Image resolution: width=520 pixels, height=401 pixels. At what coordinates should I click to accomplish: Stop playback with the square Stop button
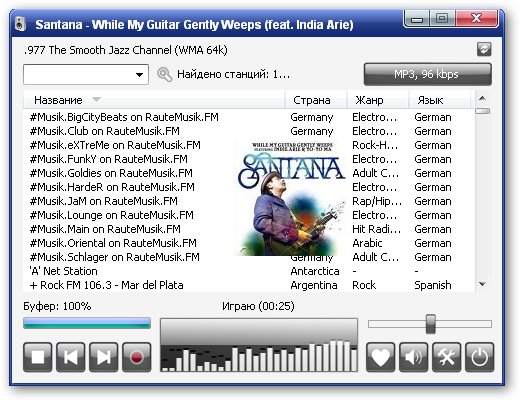click(x=38, y=357)
